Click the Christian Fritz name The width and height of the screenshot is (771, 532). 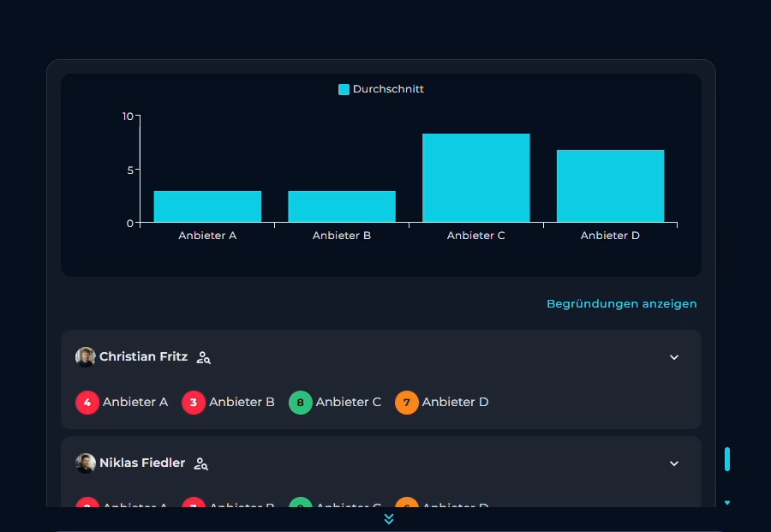pyautogui.click(x=144, y=356)
